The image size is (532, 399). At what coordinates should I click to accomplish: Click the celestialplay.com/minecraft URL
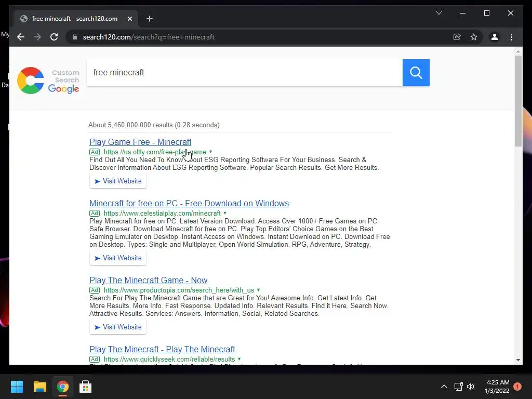(162, 214)
